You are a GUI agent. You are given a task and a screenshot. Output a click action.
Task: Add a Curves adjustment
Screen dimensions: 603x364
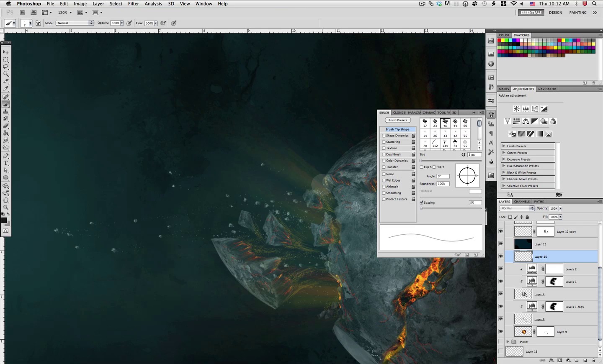click(x=535, y=109)
